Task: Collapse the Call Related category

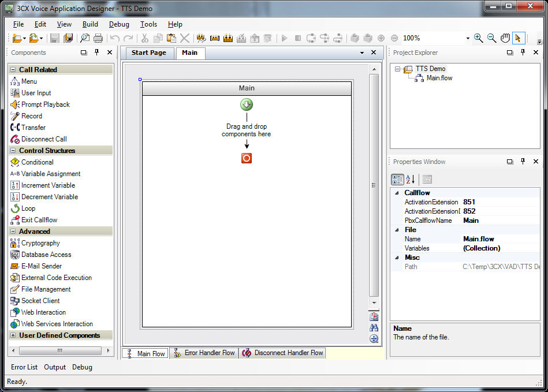Action: click(13, 69)
